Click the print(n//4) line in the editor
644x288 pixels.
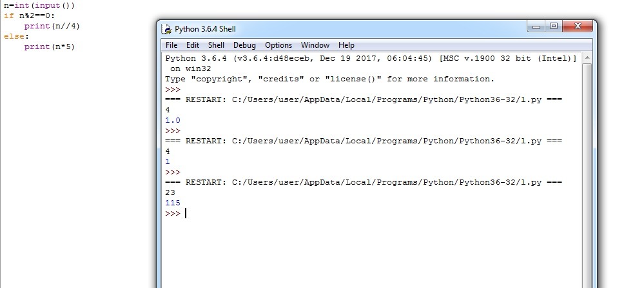[x=52, y=26]
